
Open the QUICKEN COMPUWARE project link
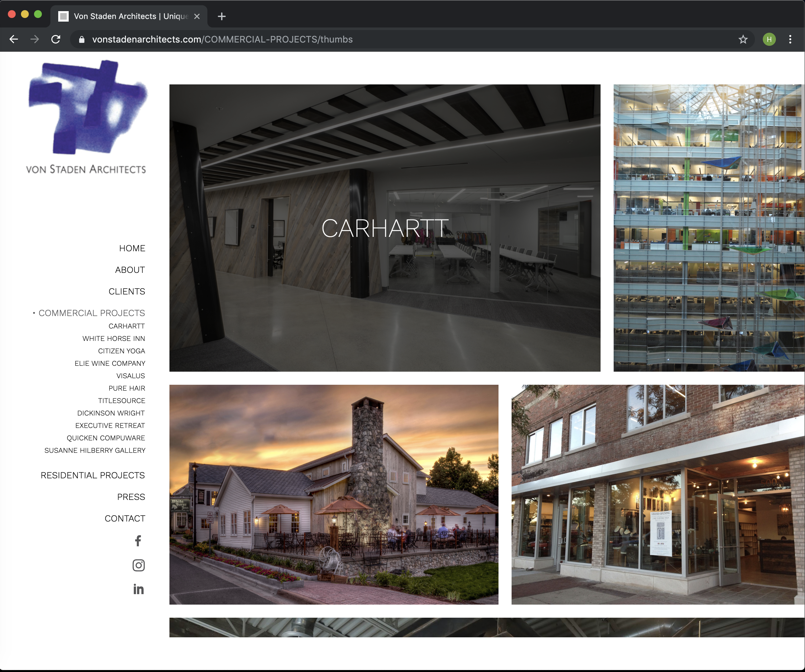pyautogui.click(x=106, y=438)
